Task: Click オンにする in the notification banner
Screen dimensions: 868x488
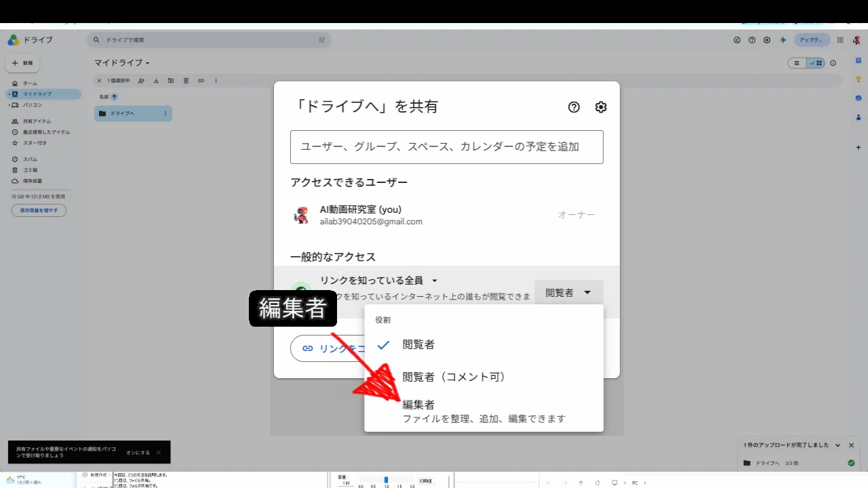Action: coord(138,452)
